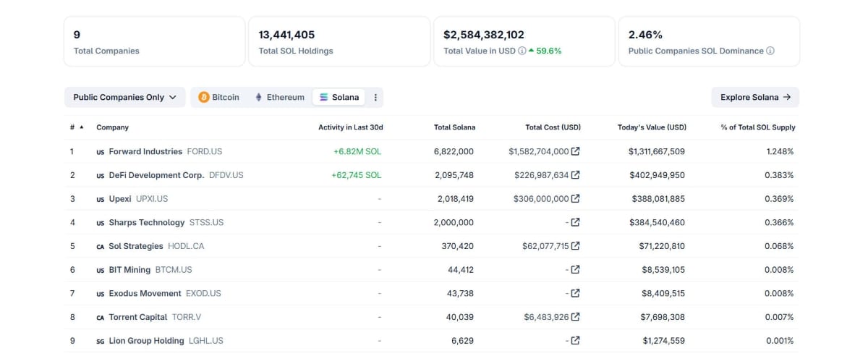Screen dimensions: 868x364
Task: Open the more coins options menu
Action: point(375,98)
